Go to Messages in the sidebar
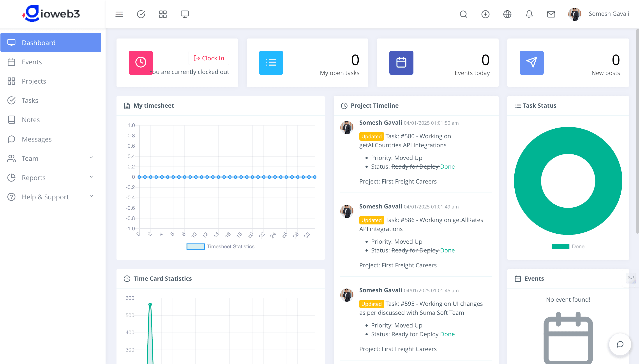This screenshot has height=364, width=639. tap(37, 139)
